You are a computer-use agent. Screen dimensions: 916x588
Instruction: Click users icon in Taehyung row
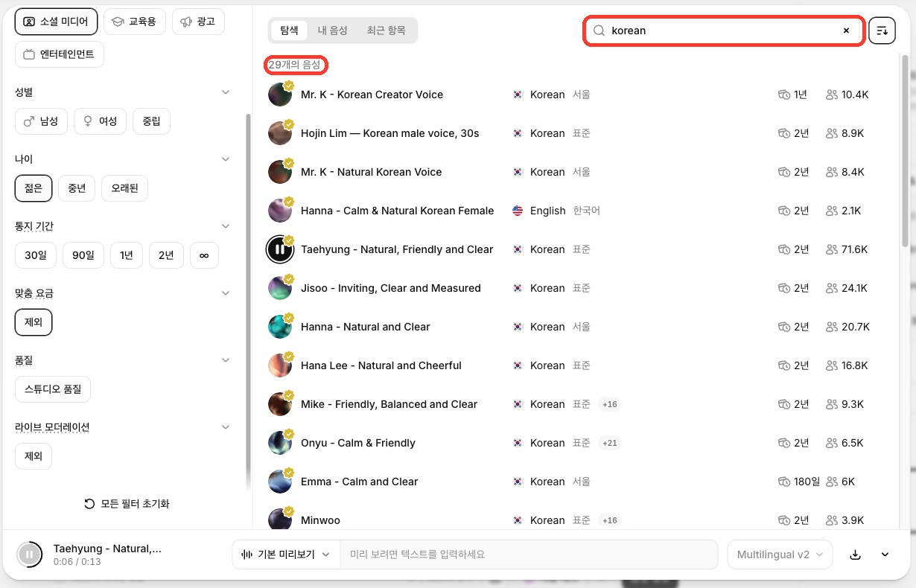point(832,249)
